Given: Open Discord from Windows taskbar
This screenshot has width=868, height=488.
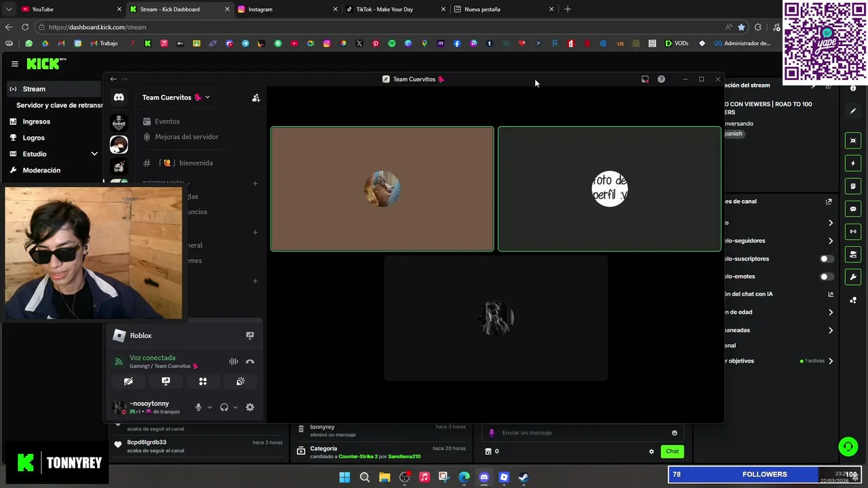Looking at the screenshot, I should tap(484, 477).
